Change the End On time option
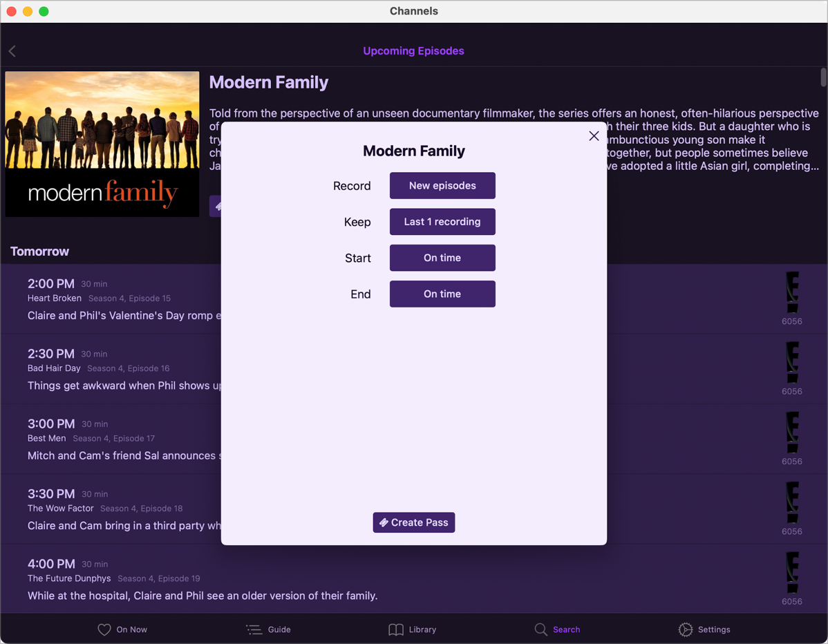828x644 pixels. [442, 294]
